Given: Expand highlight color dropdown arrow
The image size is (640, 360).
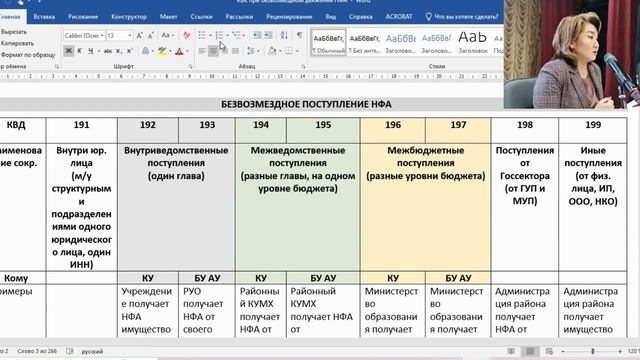Looking at the screenshot, I should click(170, 51).
